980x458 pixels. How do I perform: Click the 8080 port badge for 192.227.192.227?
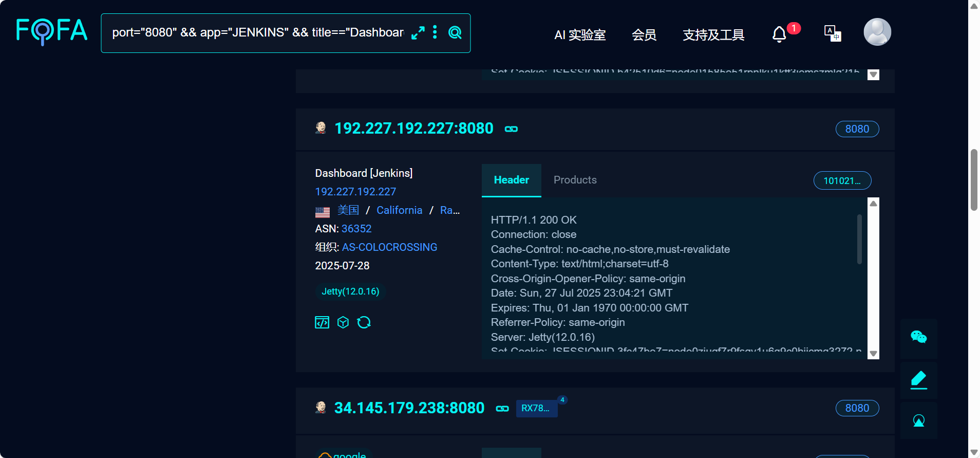[857, 129]
